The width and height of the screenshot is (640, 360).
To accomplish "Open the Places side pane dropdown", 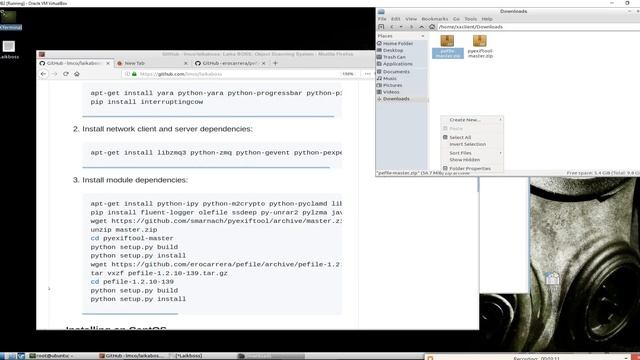I will pos(422,36).
